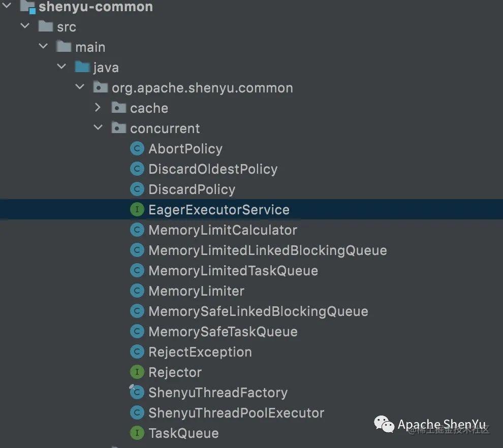Expand the cache package

click(x=98, y=108)
